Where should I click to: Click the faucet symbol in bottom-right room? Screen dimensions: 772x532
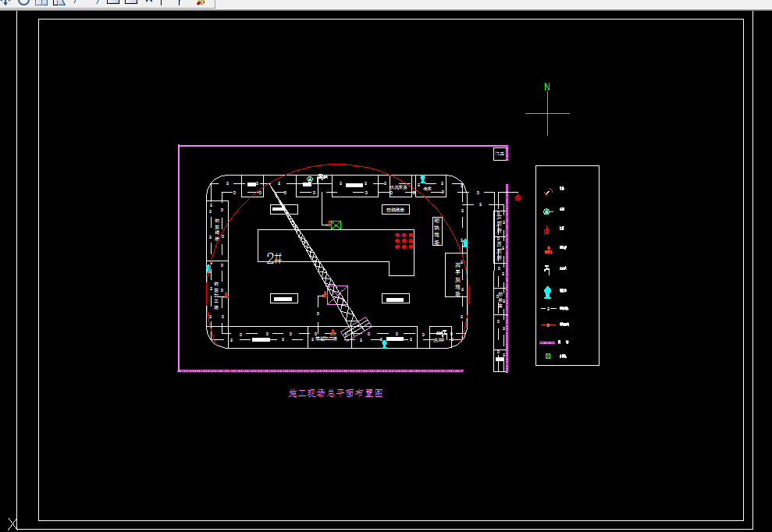pyautogui.click(x=443, y=332)
